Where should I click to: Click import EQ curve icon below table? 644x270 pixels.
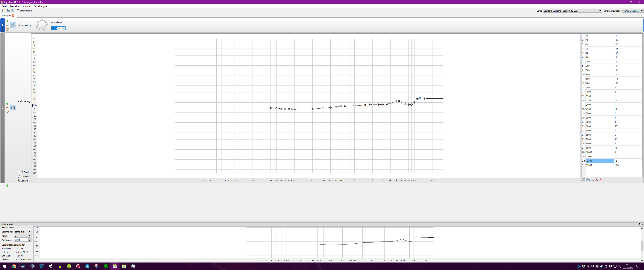click(x=584, y=180)
